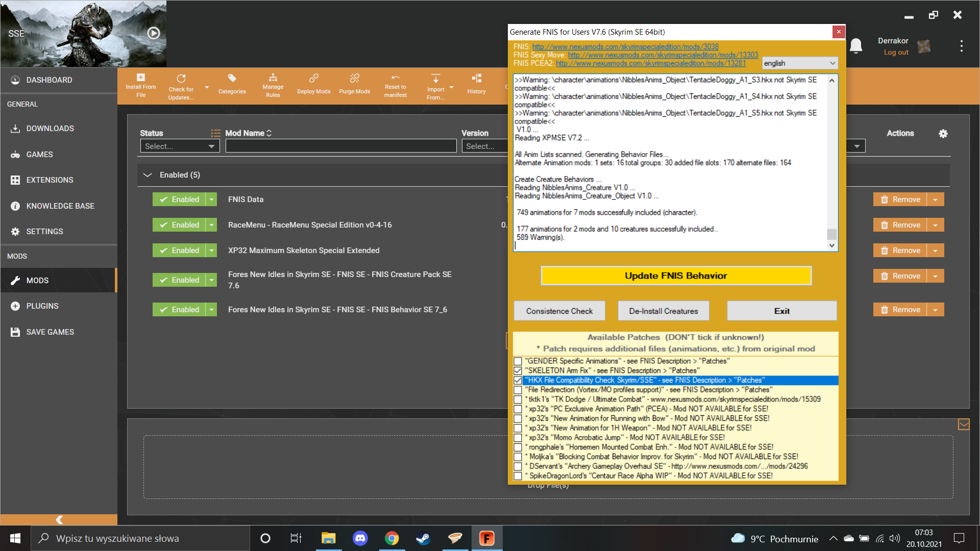Image resolution: width=980 pixels, height=551 pixels.
Task: Tick xp32's Momo Acrobatic Jump patch
Action: 518,438
